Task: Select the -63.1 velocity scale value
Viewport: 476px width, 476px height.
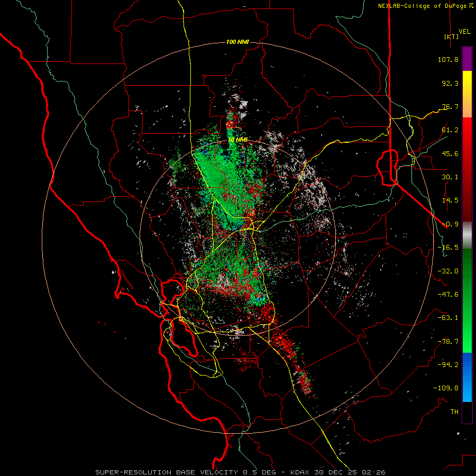Action: [x=448, y=318]
